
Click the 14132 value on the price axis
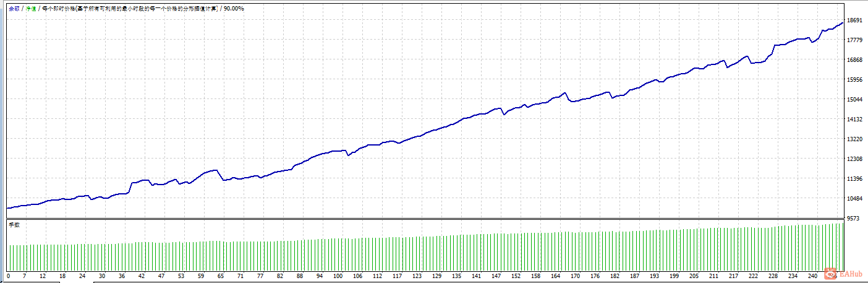click(x=855, y=120)
